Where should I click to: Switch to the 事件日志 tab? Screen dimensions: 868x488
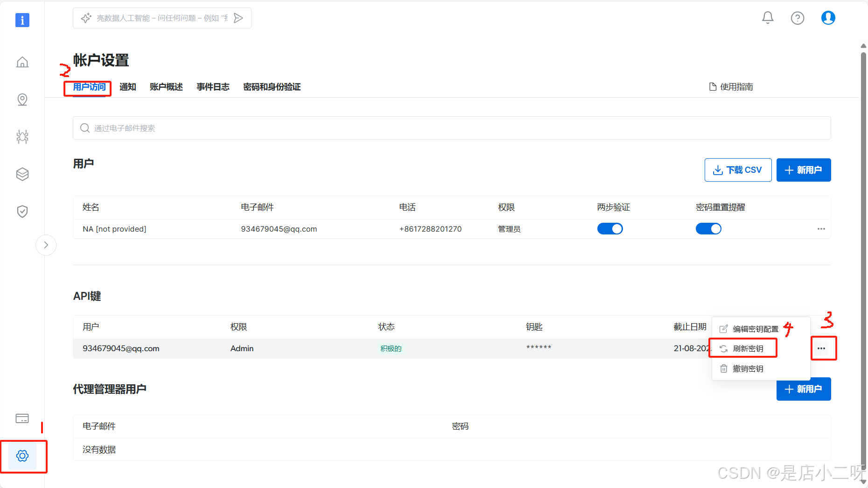213,87
